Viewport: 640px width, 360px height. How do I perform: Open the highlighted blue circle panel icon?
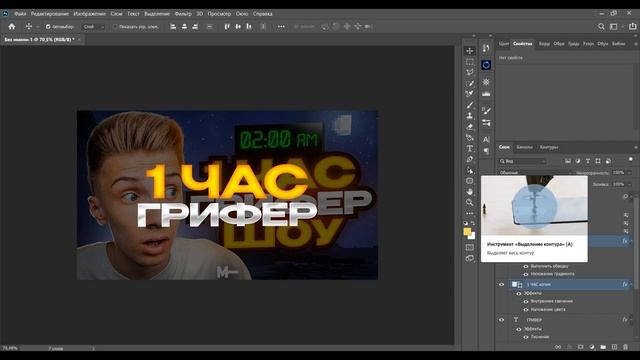coord(486,65)
